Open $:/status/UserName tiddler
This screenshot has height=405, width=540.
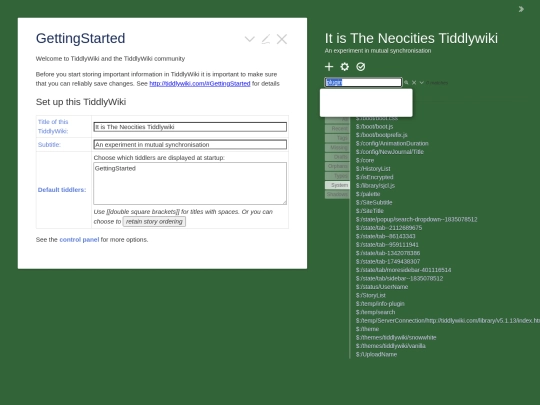[x=382, y=287]
